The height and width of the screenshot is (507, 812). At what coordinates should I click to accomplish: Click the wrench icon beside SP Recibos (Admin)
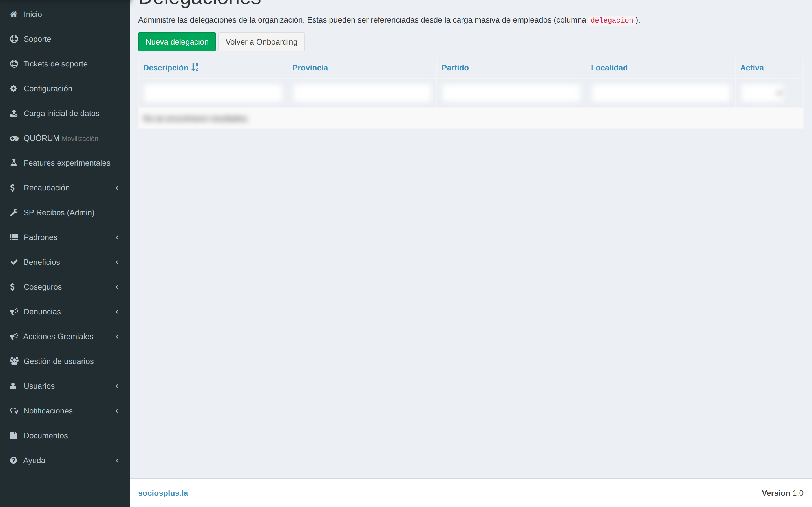(14, 213)
